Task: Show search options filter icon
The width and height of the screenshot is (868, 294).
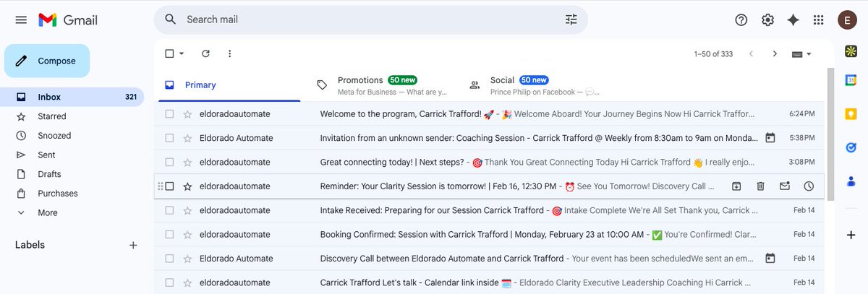Action: click(x=571, y=20)
